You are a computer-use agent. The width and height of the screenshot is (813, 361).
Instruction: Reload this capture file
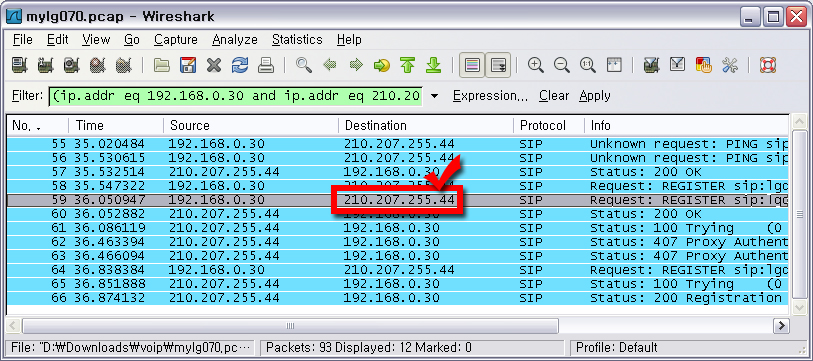click(240, 65)
